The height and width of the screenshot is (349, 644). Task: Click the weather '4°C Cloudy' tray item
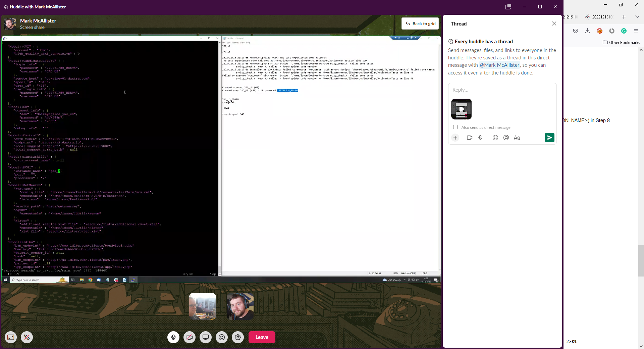coord(392,280)
